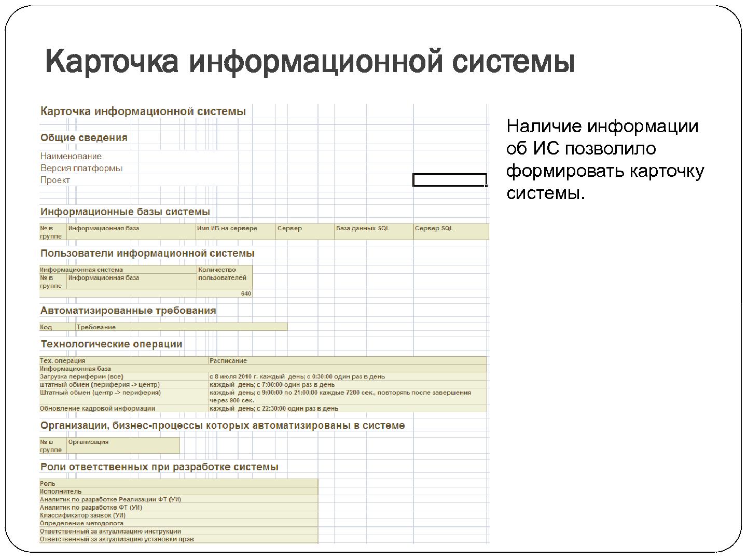Click 'Ответственный за актуализацию инструкции' row
The width and height of the screenshot is (747, 560).
[x=178, y=531]
